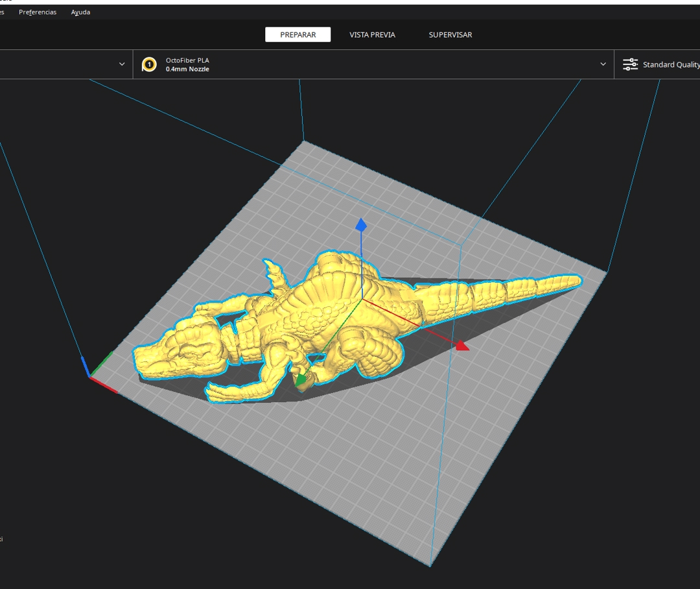Open the Standard Quality profile panel
Viewport: 700px width, 589px height.
(x=670, y=65)
